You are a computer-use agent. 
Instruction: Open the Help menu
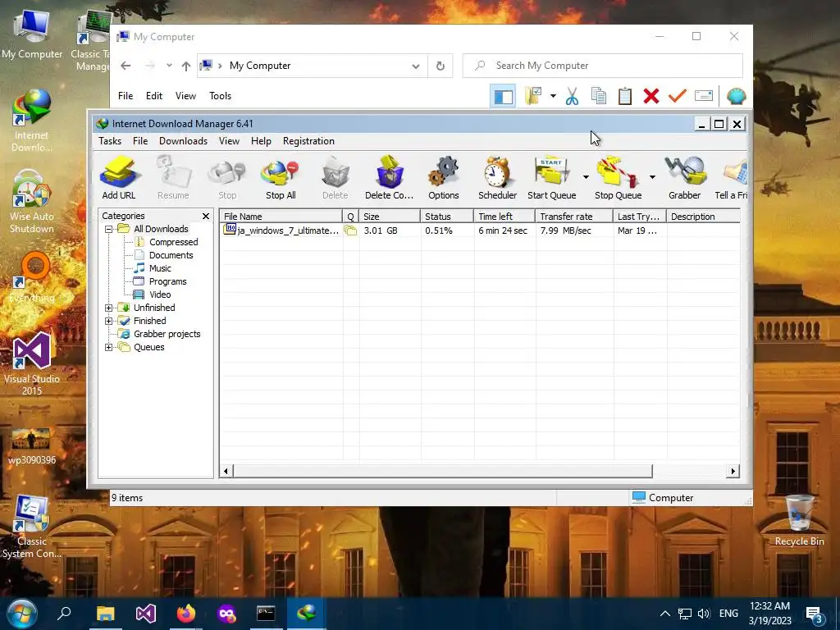pos(261,141)
